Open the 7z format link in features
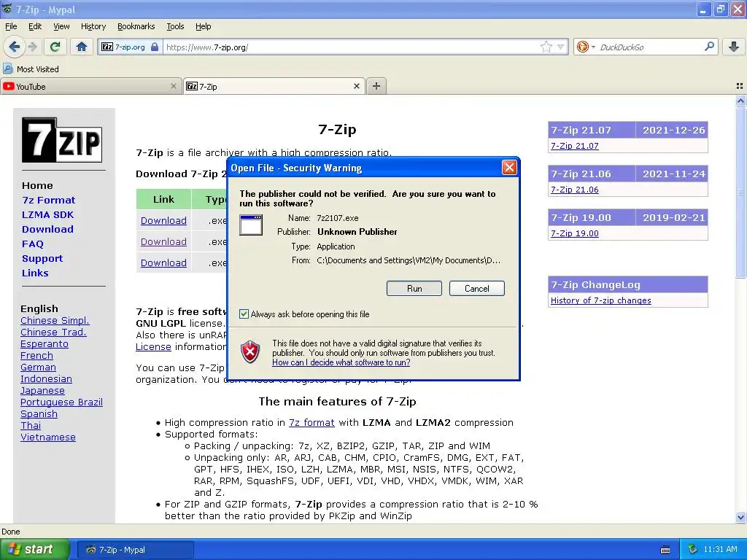This screenshot has height=560, width=747. [x=311, y=422]
